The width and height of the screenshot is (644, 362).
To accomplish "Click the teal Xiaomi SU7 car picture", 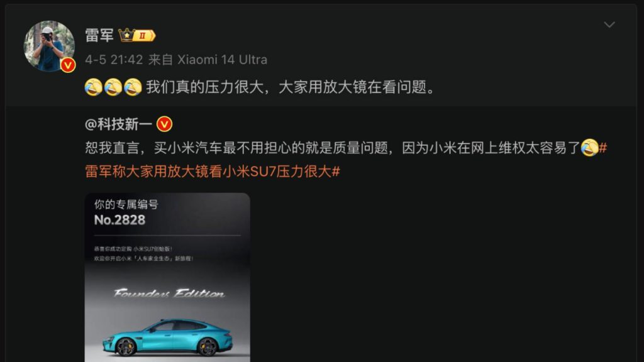I will point(167,337).
